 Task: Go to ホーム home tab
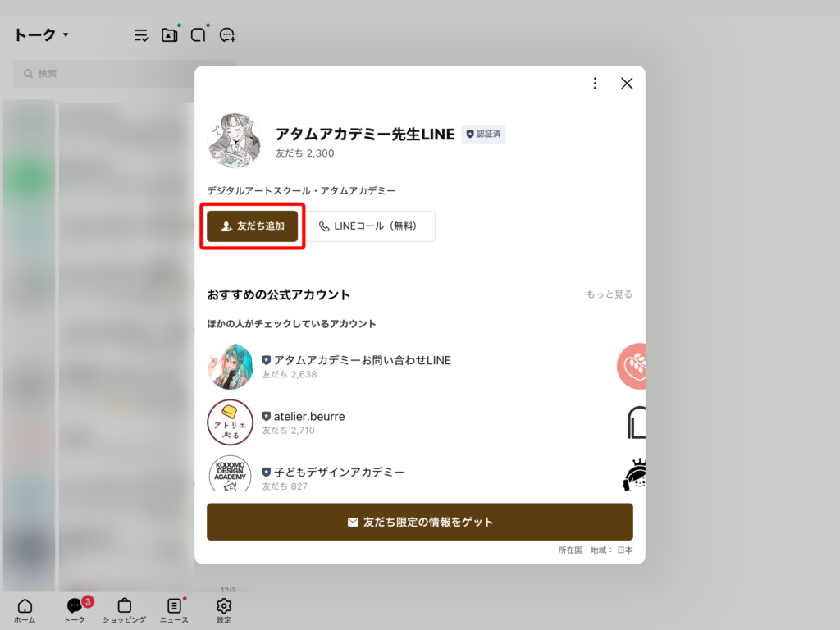pos(25,610)
